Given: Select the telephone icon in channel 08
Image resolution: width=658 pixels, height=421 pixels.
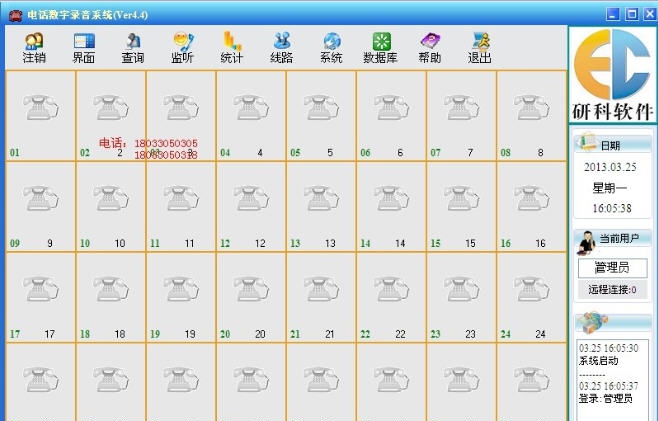Looking at the screenshot, I should pos(531,107).
